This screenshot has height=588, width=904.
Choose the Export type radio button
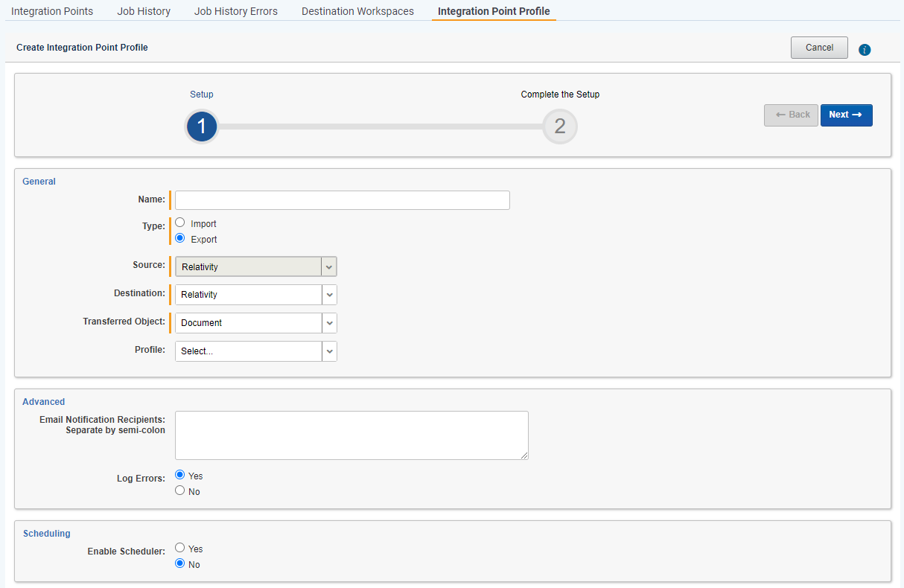point(180,238)
